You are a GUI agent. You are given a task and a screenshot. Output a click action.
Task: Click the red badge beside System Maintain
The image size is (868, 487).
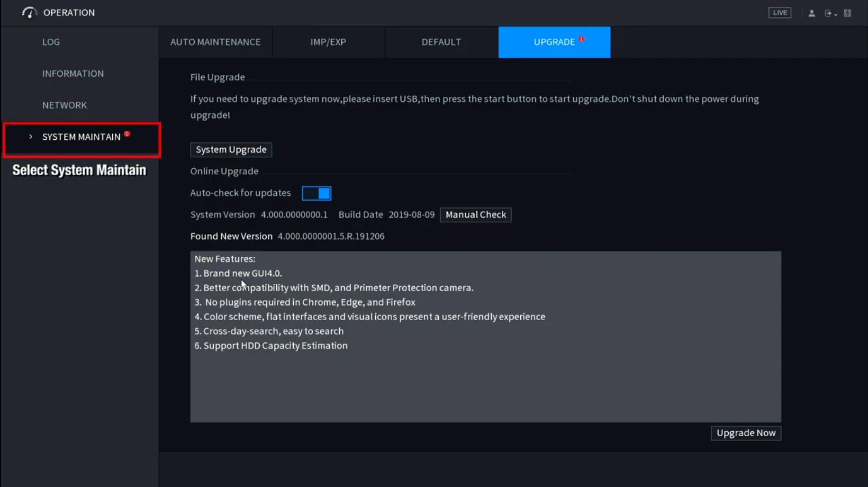(127, 134)
